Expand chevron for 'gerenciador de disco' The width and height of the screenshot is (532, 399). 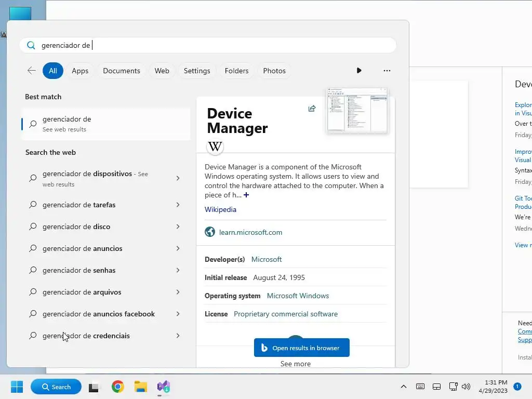[x=178, y=227]
